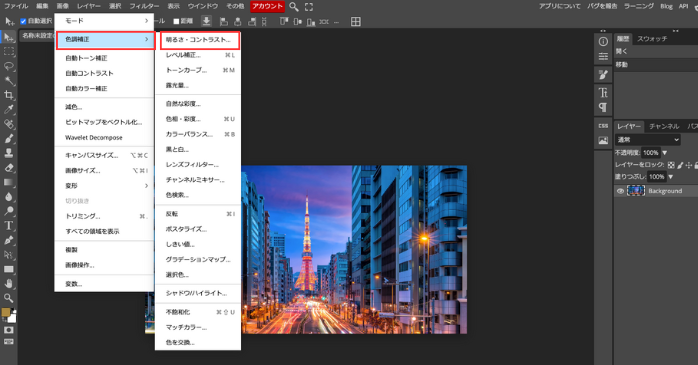Open the CSS panel icon

coord(603,126)
